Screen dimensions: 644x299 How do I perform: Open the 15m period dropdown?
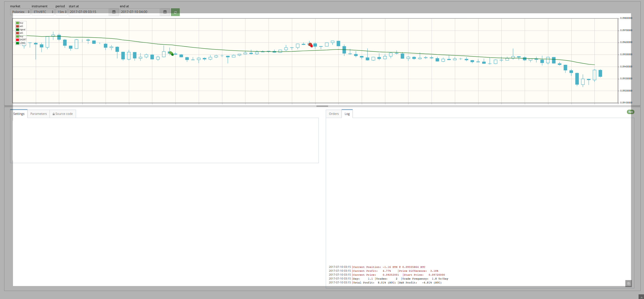coord(61,12)
